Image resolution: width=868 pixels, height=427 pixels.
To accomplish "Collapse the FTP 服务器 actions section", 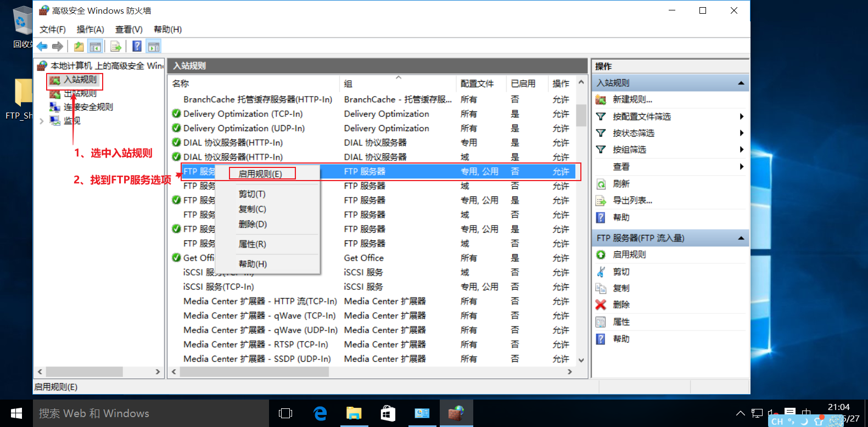I will 741,238.
